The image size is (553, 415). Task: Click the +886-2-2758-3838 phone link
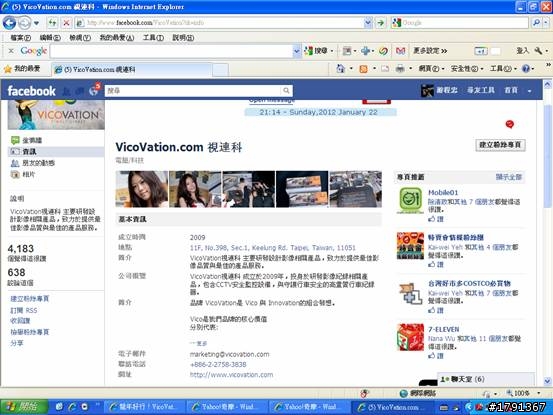pos(218,364)
